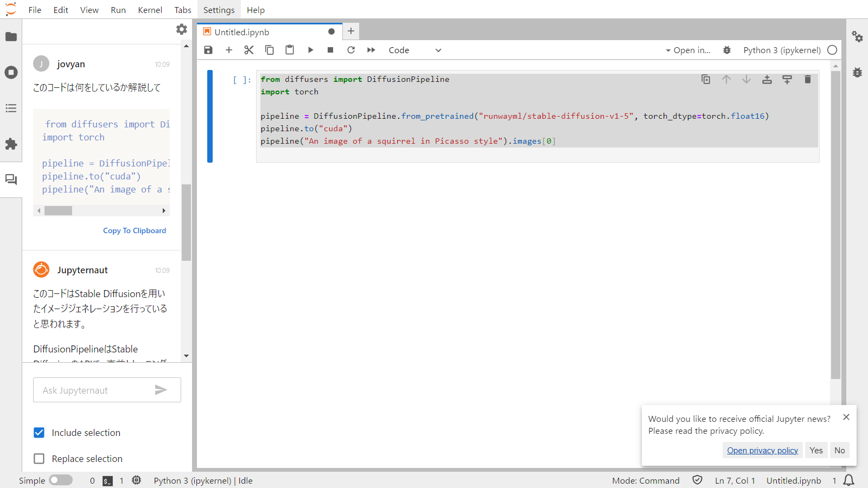
Task: Uncheck the Include selection checkbox
Action: 39,433
